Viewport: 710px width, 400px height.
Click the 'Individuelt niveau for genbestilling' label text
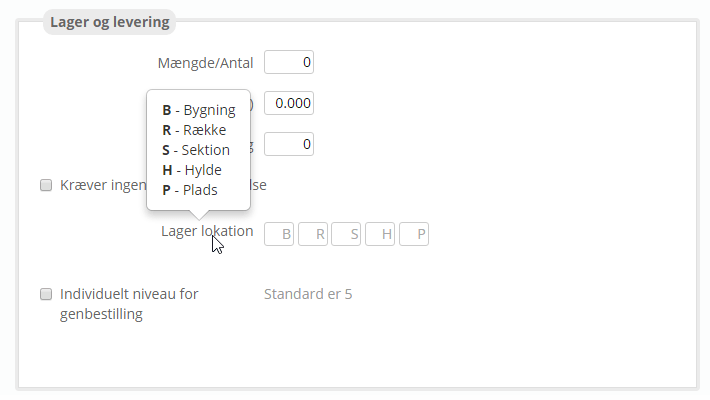click(x=129, y=304)
